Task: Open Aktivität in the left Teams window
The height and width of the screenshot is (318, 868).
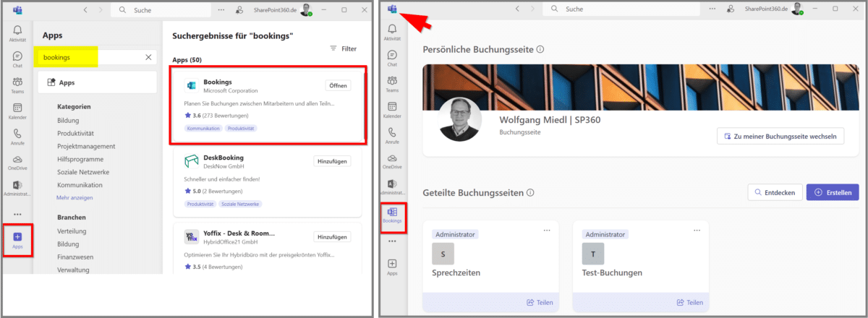Action: pos(17,34)
